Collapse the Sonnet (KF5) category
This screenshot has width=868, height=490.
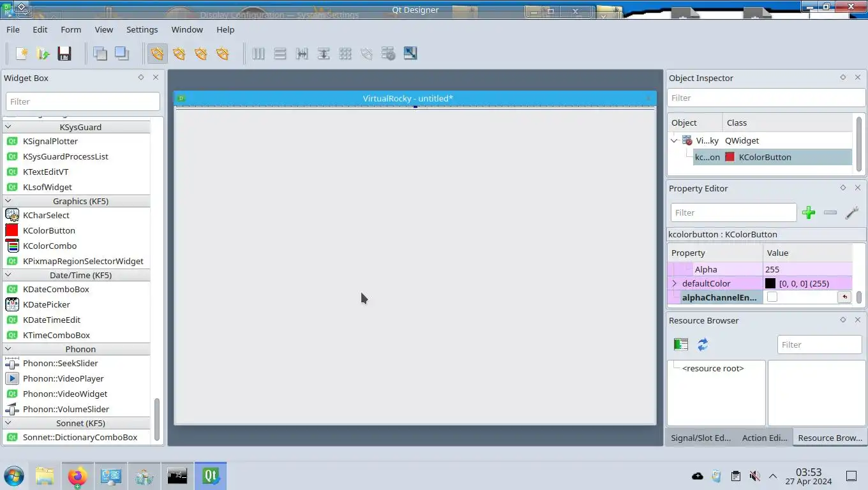pos(8,423)
